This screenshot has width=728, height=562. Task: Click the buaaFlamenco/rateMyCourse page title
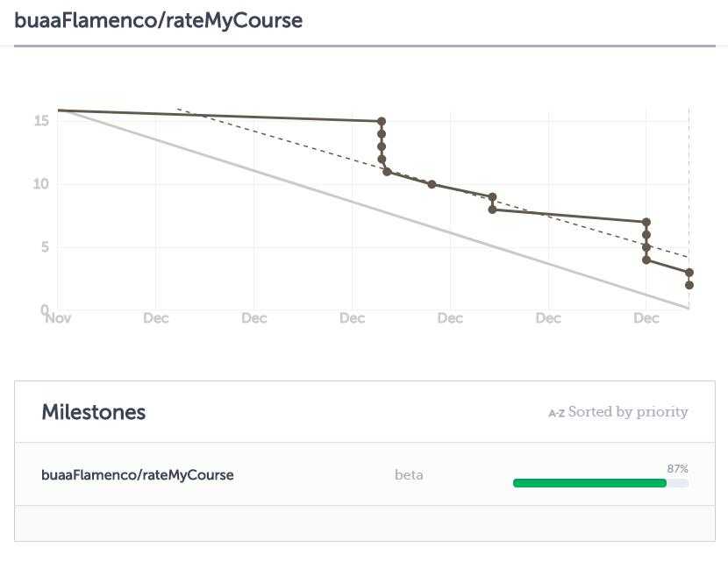pos(159,20)
